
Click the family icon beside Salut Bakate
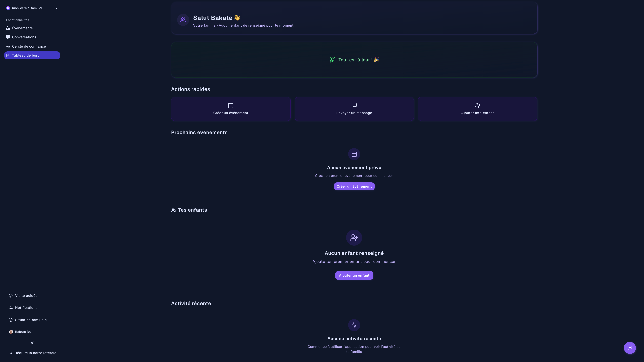click(183, 20)
